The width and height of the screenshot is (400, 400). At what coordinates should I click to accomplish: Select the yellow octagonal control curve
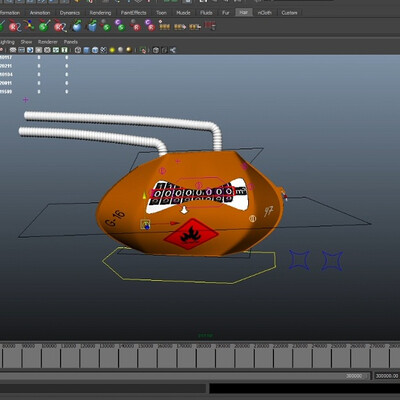189,266
